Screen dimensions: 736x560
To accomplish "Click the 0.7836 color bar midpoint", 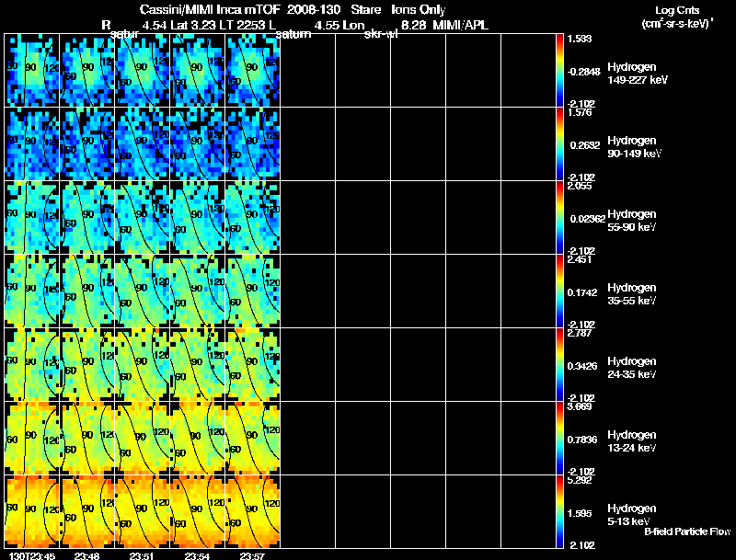I will coord(582,440).
